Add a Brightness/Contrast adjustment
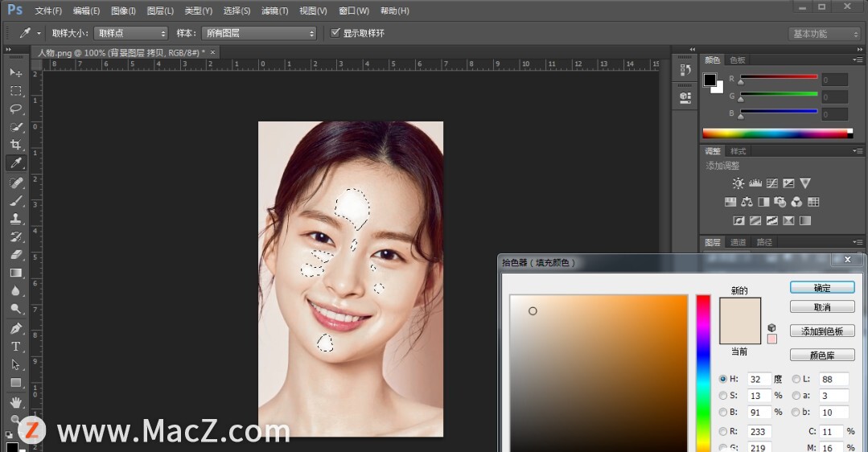Image resolution: width=868 pixels, height=452 pixels. click(x=738, y=183)
